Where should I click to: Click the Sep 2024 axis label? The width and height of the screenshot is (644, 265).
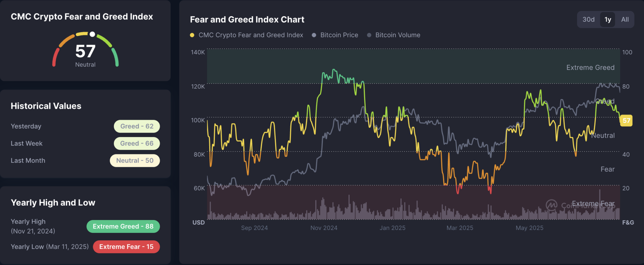click(x=254, y=228)
